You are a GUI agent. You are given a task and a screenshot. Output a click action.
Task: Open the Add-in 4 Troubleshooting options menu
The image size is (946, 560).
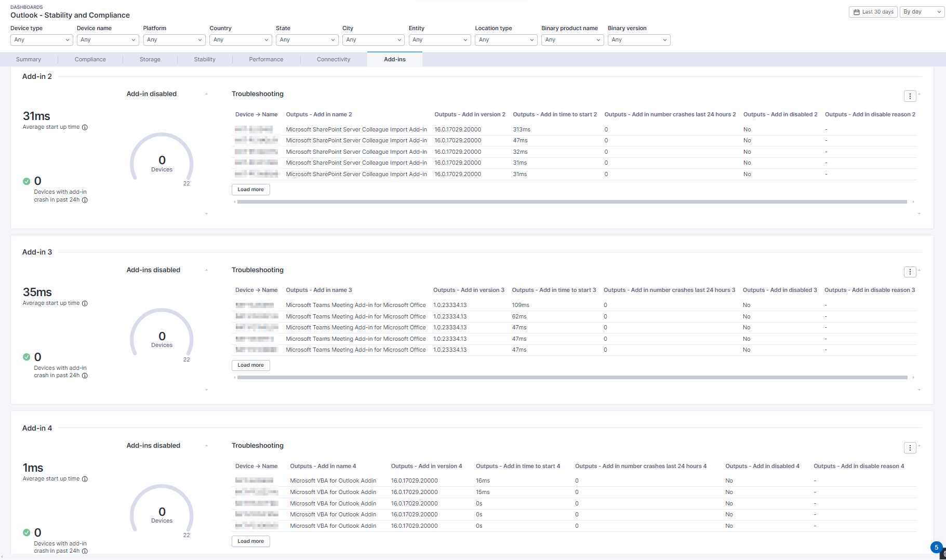(x=910, y=448)
